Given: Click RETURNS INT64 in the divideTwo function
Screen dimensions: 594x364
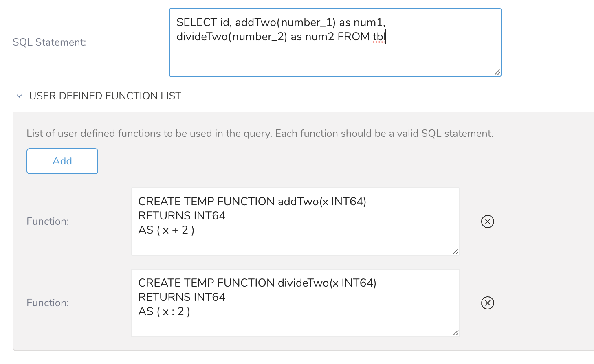Looking at the screenshot, I should coord(182,297).
